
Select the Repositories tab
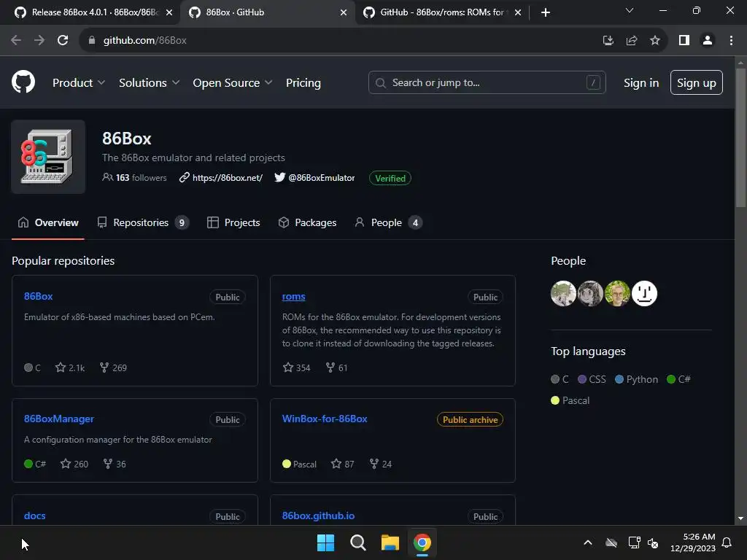coord(143,222)
